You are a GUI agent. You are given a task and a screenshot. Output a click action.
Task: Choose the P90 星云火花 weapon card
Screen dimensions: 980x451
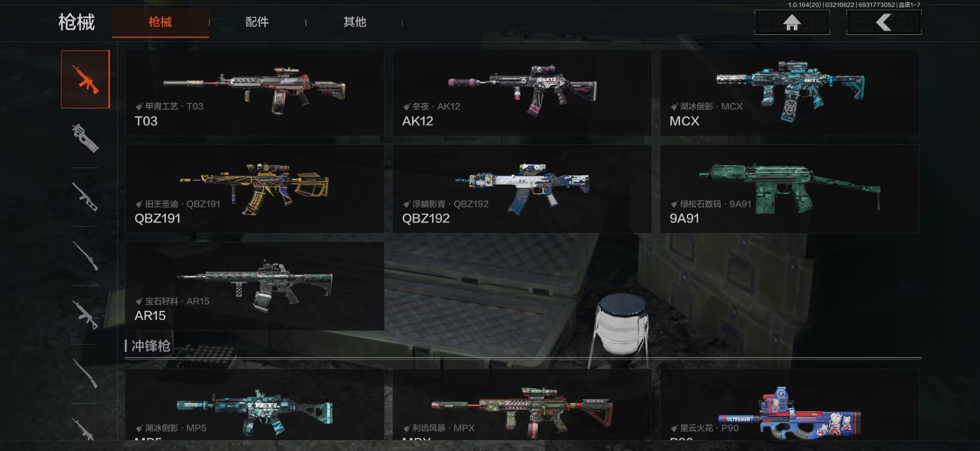pos(790,405)
